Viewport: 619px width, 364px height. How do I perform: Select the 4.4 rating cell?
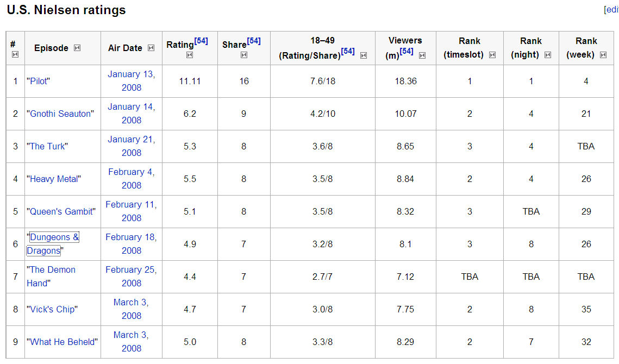point(190,277)
